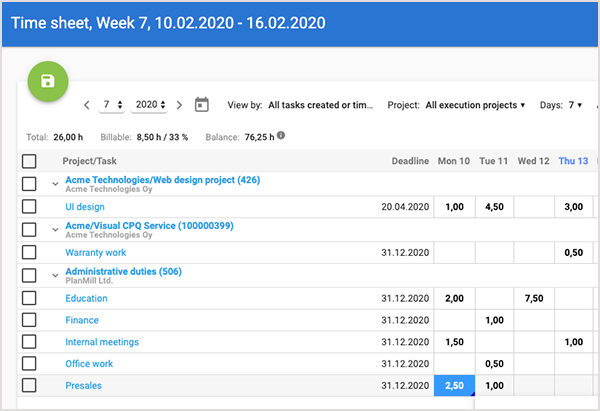The width and height of the screenshot is (600, 411).
Task: Click the green save button
Action: coord(48,81)
